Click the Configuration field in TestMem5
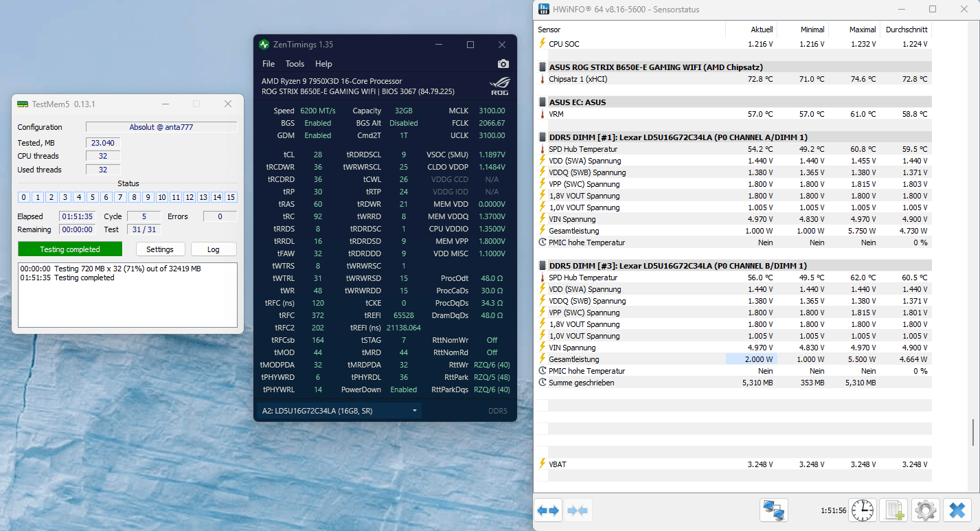 click(x=161, y=127)
